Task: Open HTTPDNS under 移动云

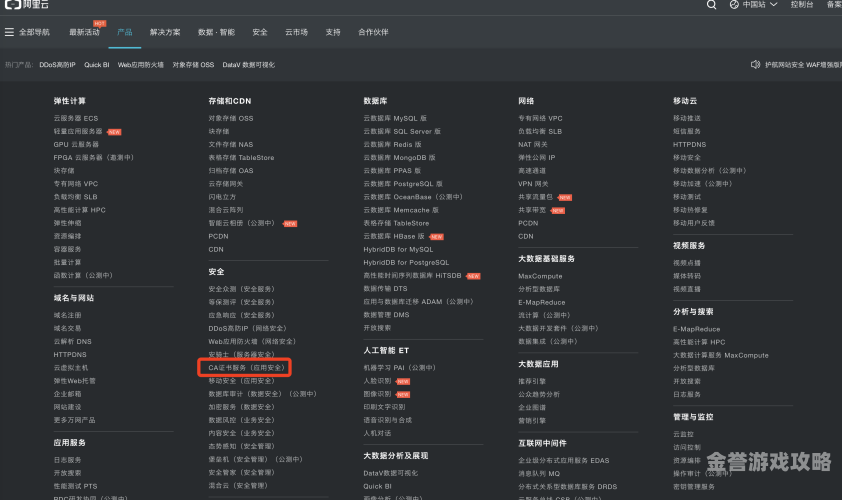Action: click(689, 144)
